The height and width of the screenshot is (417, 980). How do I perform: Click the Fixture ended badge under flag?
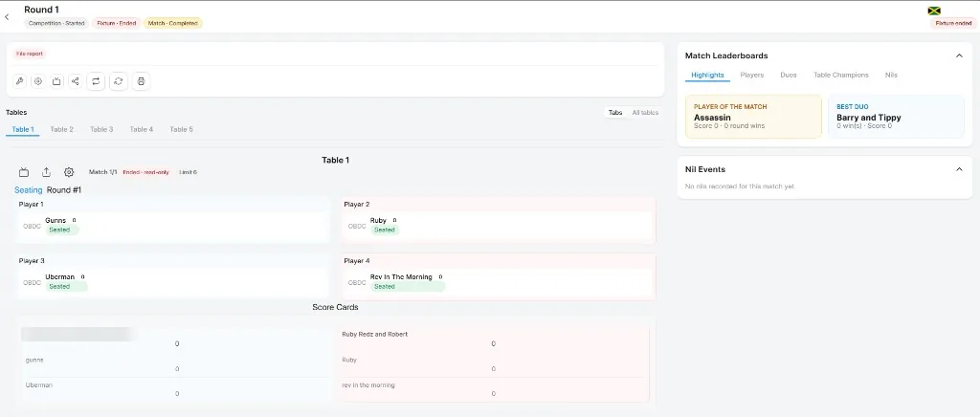pyautogui.click(x=953, y=23)
